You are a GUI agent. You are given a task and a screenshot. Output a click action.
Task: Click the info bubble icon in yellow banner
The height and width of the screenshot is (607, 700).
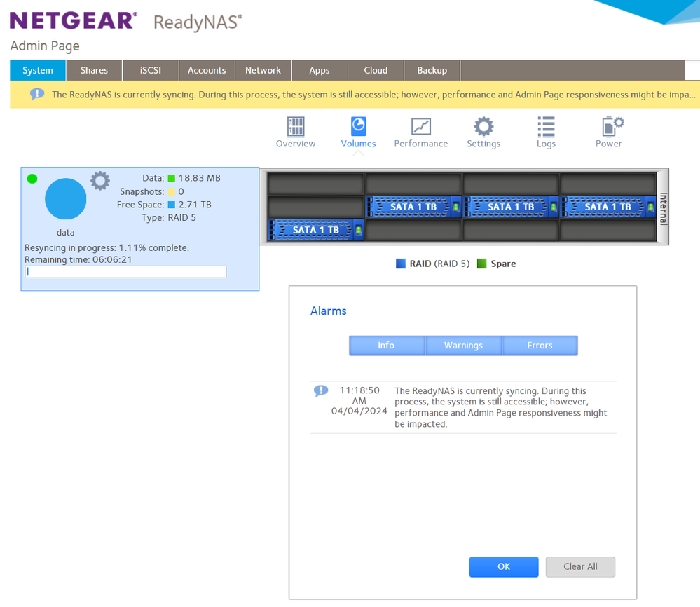pos(37,94)
